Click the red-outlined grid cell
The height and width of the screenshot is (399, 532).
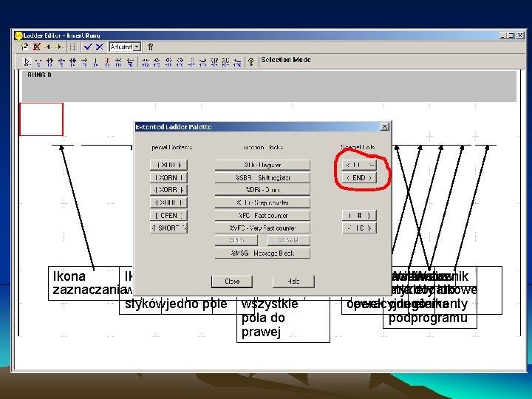tap(41, 119)
